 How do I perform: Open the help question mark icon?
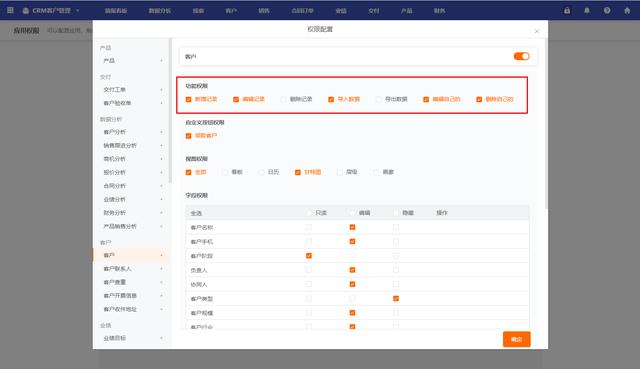pyautogui.click(x=607, y=11)
